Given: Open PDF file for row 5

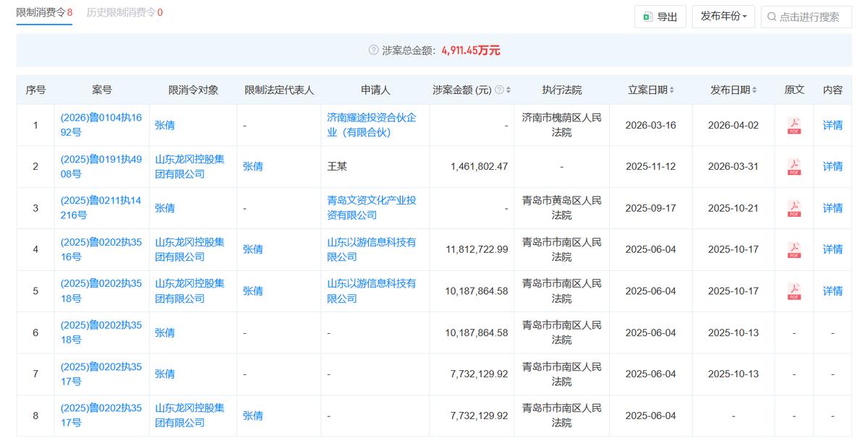Looking at the screenshot, I should pos(793,291).
